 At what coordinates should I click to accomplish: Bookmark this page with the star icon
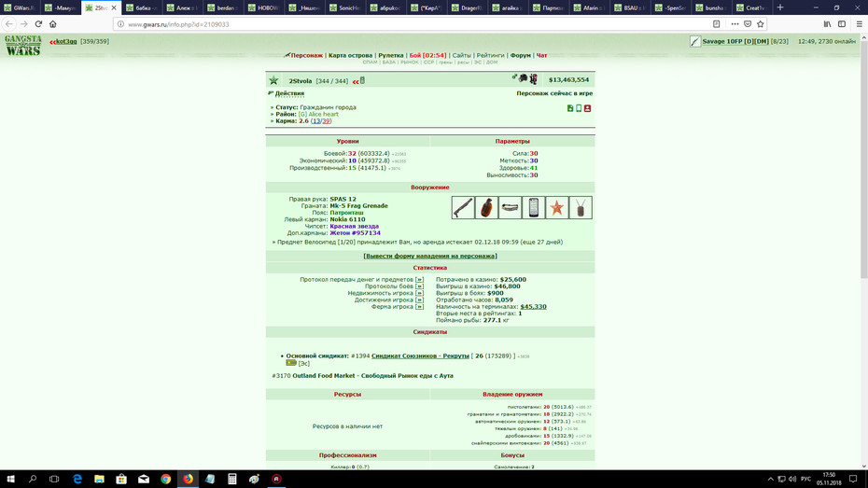pos(760,23)
